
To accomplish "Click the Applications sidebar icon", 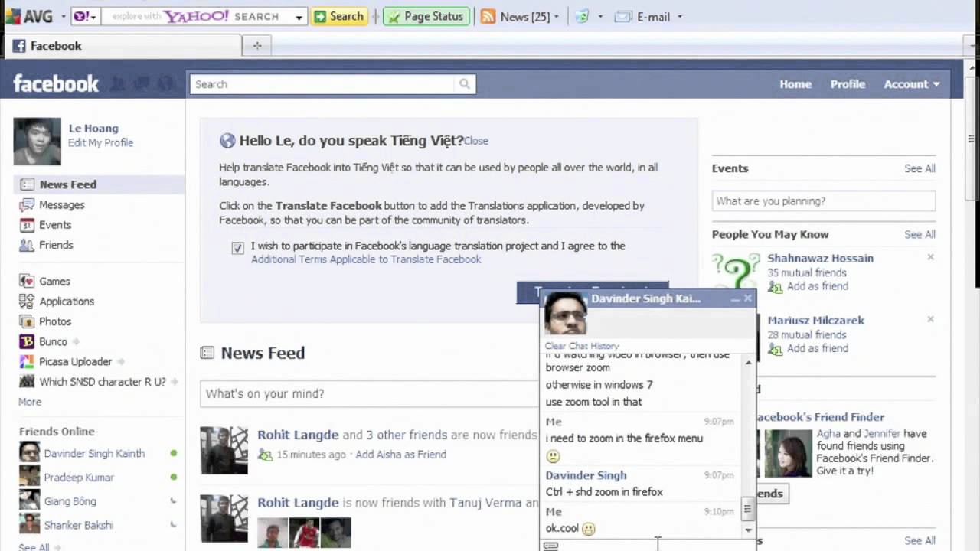I will click(27, 302).
